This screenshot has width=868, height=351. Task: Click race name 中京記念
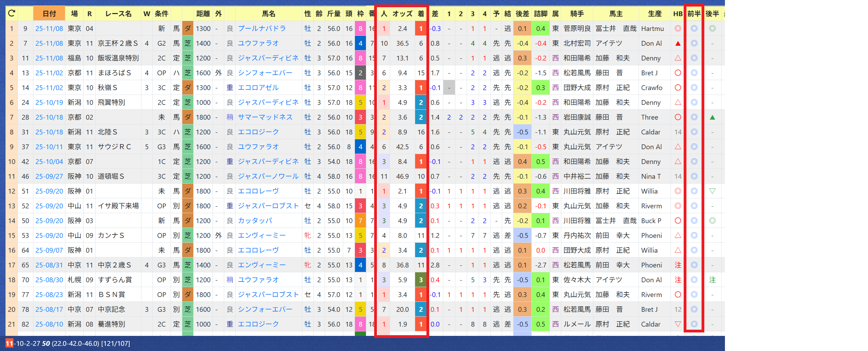(x=111, y=309)
